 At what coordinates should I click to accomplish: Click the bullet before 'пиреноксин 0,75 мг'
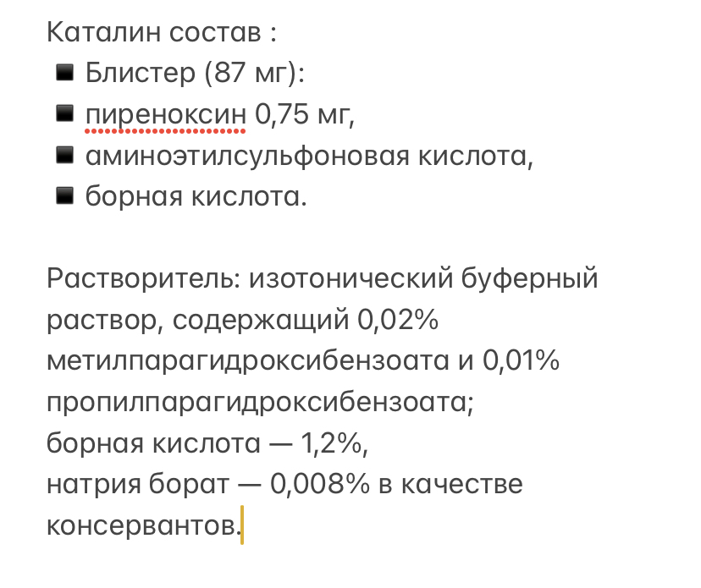(65, 113)
